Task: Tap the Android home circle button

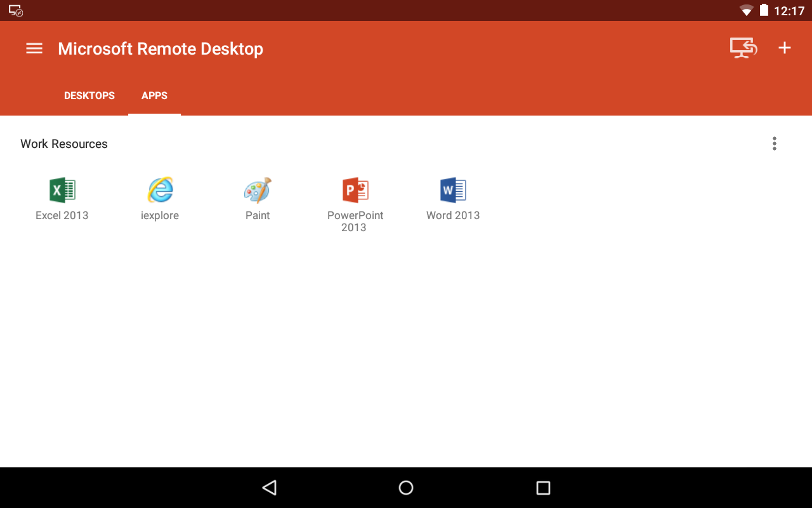Action: click(405, 488)
